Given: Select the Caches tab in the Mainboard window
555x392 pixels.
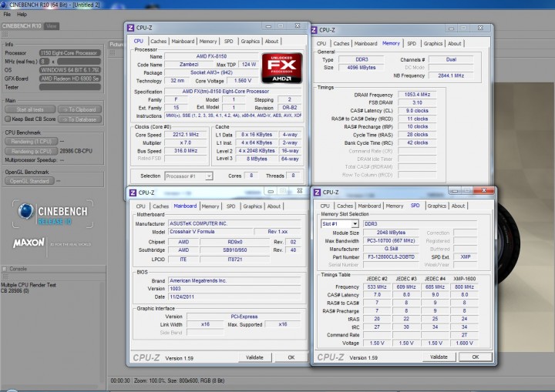Looking at the screenshot, I should (160, 206).
